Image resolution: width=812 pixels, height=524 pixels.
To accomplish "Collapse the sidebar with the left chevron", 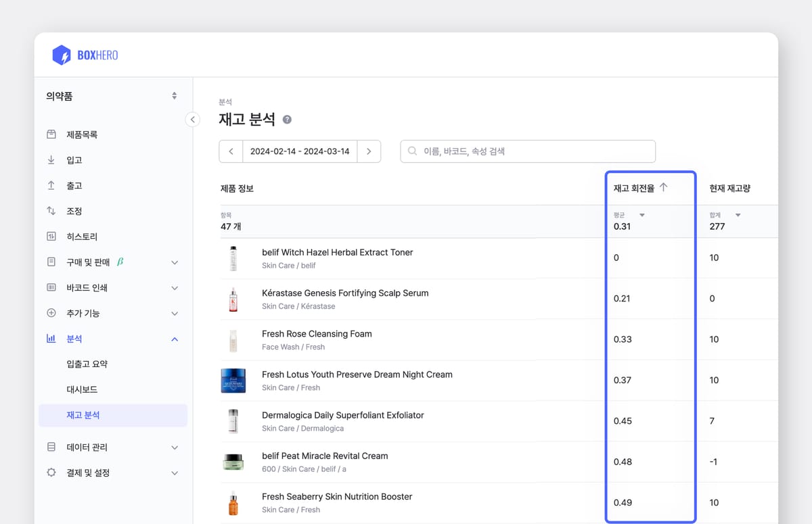I will (192, 119).
